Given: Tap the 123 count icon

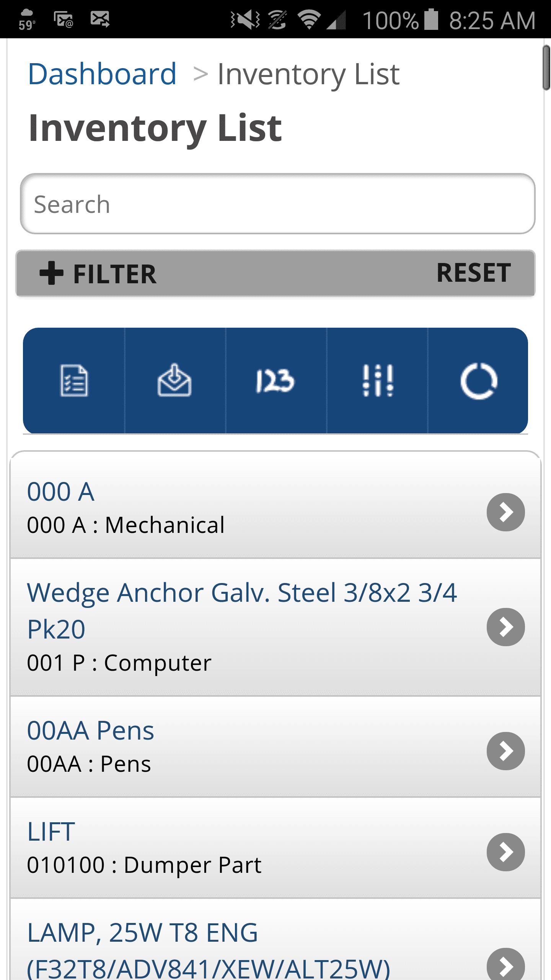Looking at the screenshot, I should coord(275,381).
